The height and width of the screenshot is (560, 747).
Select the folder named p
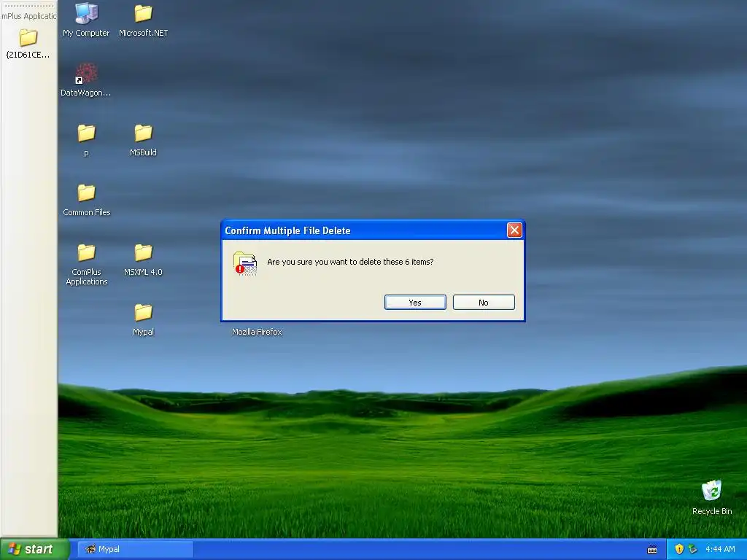[x=86, y=140]
